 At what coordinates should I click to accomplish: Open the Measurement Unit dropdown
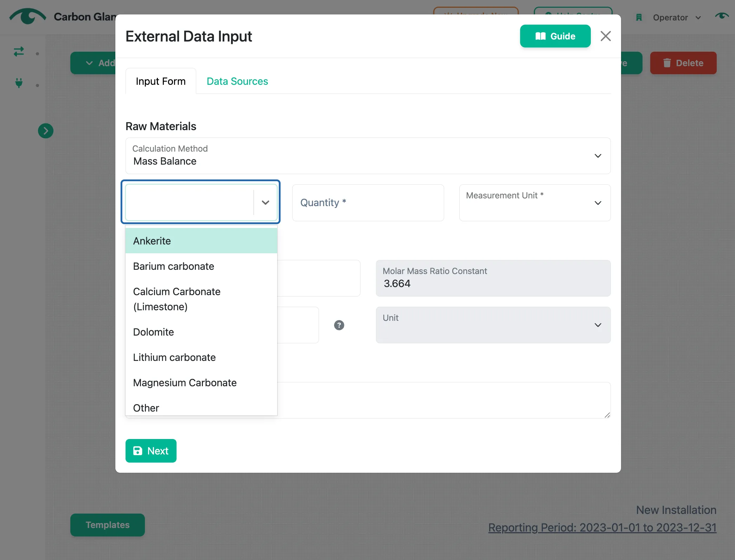coord(535,203)
